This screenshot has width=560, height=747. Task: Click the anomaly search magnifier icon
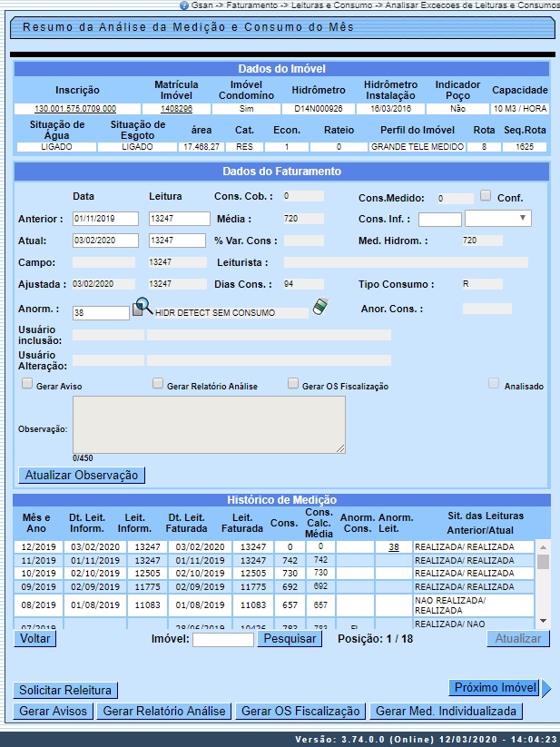click(143, 308)
